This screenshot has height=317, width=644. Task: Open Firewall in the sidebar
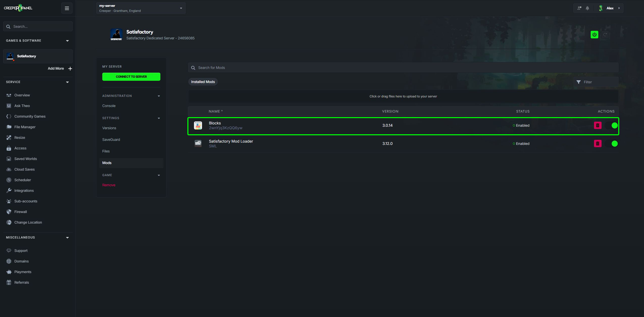(20, 212)
